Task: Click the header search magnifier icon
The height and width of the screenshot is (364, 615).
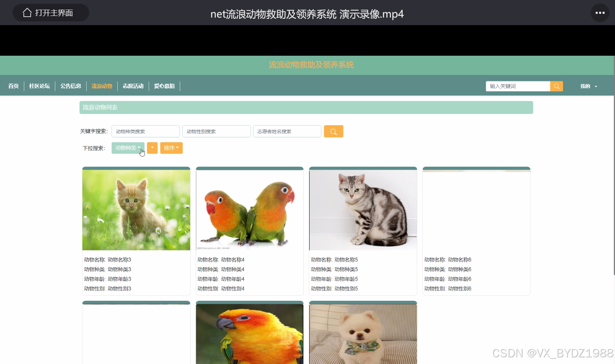Action: (x=556, y=86)
